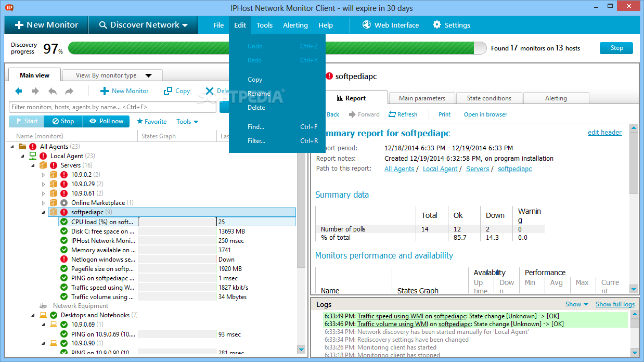This screenshot has width=644, height=362.
Task: Expand the 10.9.0.61 host node
Action: pos(44,193)
